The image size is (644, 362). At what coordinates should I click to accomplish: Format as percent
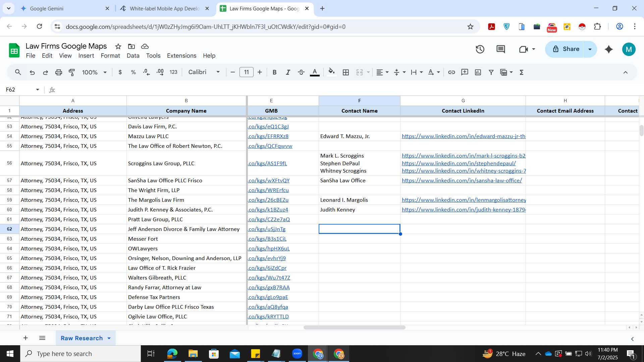(x=133, y=72)
